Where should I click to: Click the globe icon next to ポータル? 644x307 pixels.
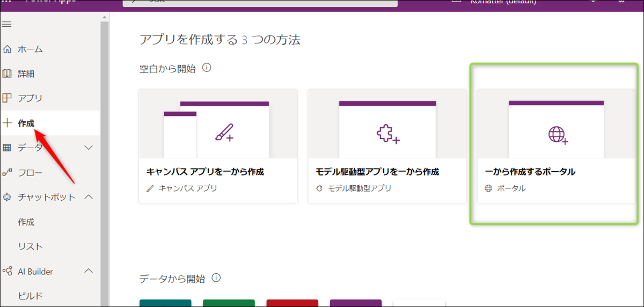[488, 188]
